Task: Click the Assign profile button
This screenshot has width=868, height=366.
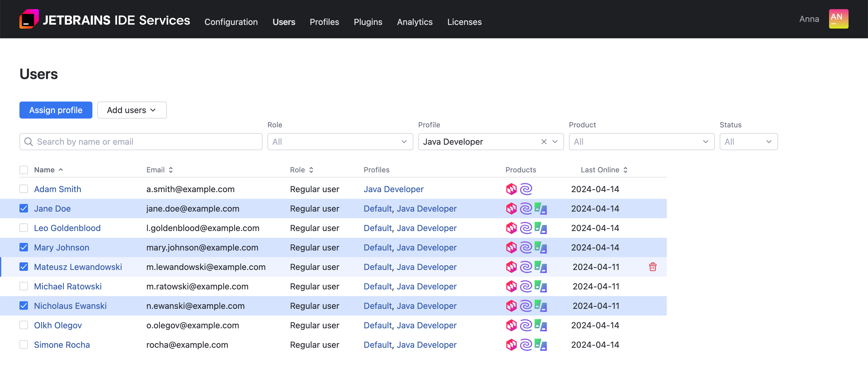Action: pyautogui.click(x=56, y=110)
